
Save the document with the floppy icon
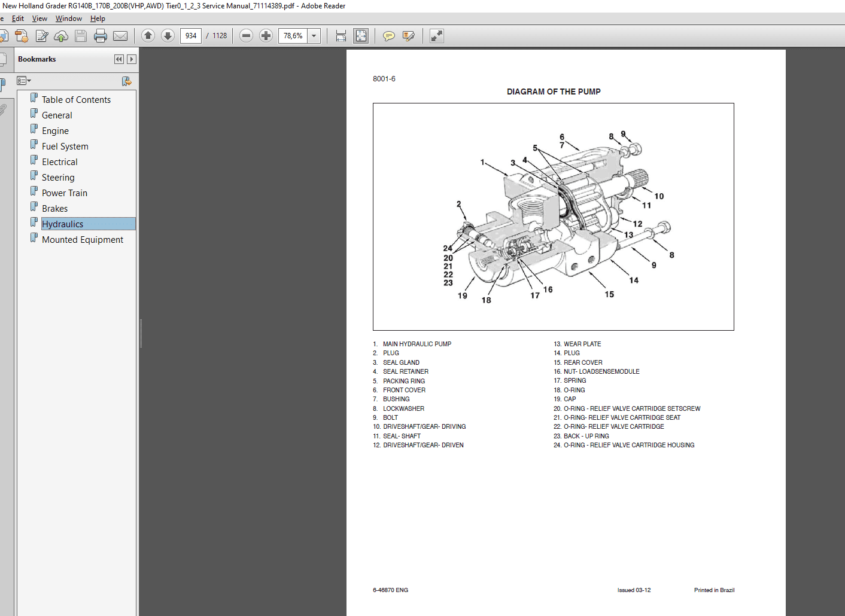pos(81,36)
